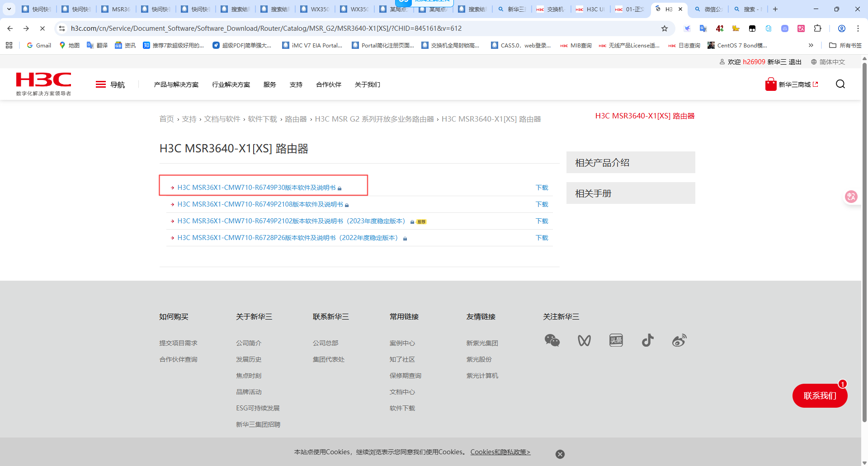Open the 支持 navigation menu
Screen dimensions: 868x466
click(x=296, y=85)
